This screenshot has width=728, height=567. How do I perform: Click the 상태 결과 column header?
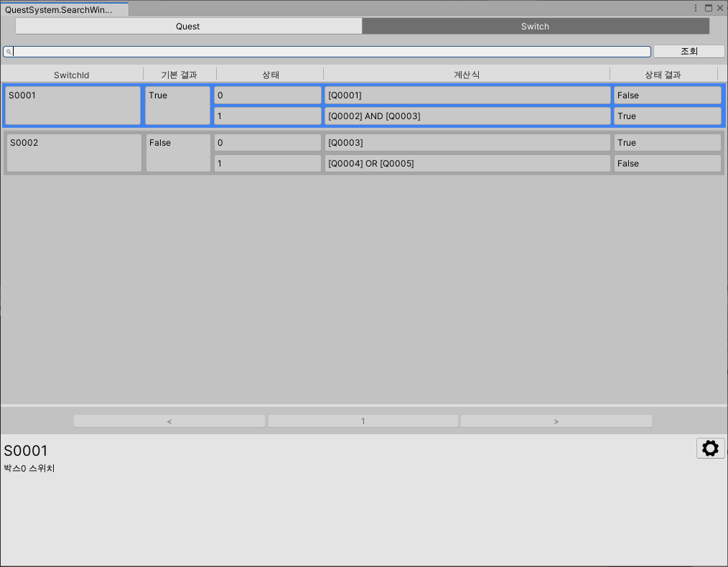tap(663, 75)
